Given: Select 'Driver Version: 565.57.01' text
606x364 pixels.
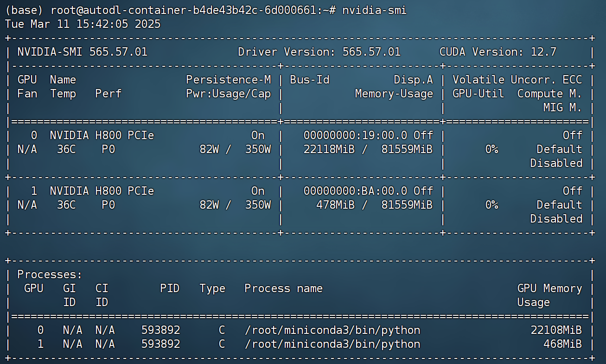Looking at the screenshot, I should [319, 52].
